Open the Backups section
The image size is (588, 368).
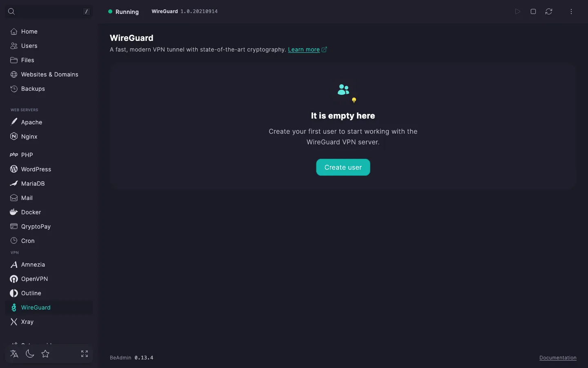[49, 89]
